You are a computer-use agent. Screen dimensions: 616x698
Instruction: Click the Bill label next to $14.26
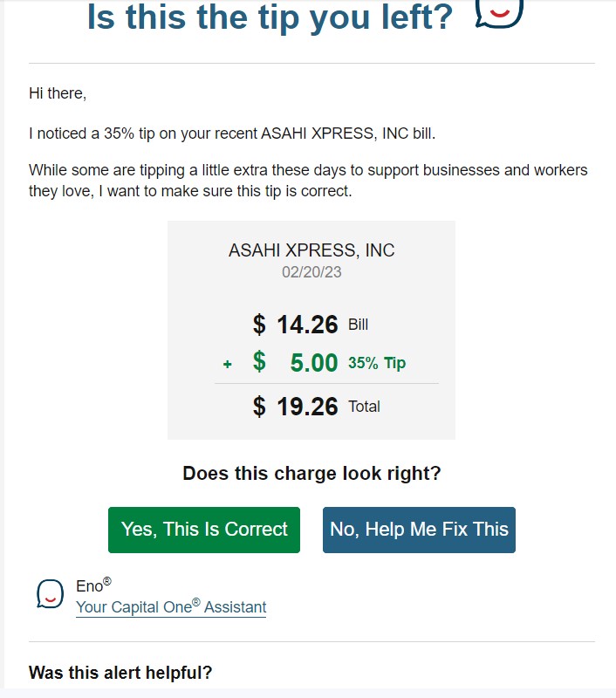tap(359, 325)
